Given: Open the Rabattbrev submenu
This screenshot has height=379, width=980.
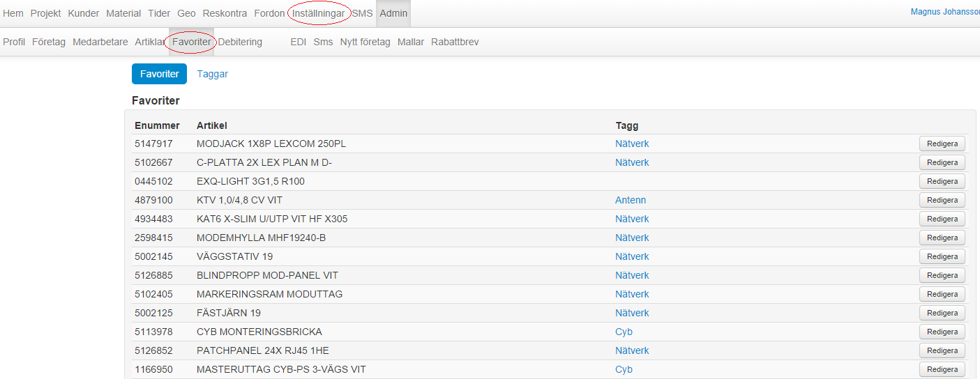Looking at the screenshot, I should pos(455,42).
